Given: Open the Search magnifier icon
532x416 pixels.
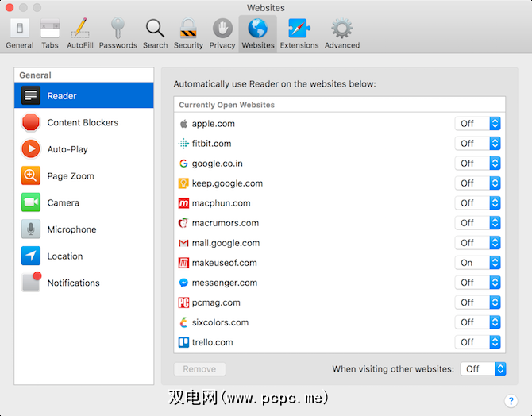Looking at the screenshot, I should 155,28.
